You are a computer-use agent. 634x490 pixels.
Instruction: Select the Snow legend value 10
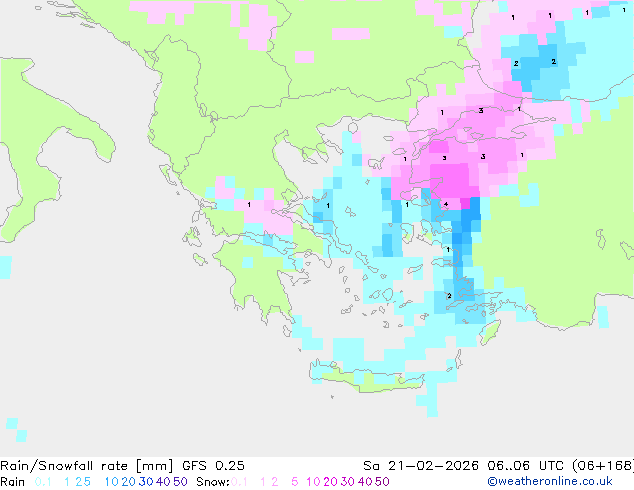pyautogui.click(x=313, y=482)
